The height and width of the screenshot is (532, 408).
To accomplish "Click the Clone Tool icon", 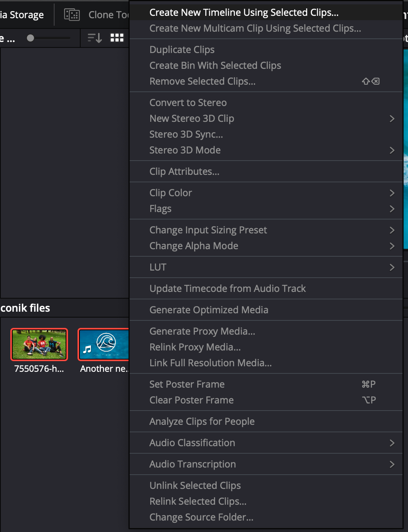I will pos(72,15).
